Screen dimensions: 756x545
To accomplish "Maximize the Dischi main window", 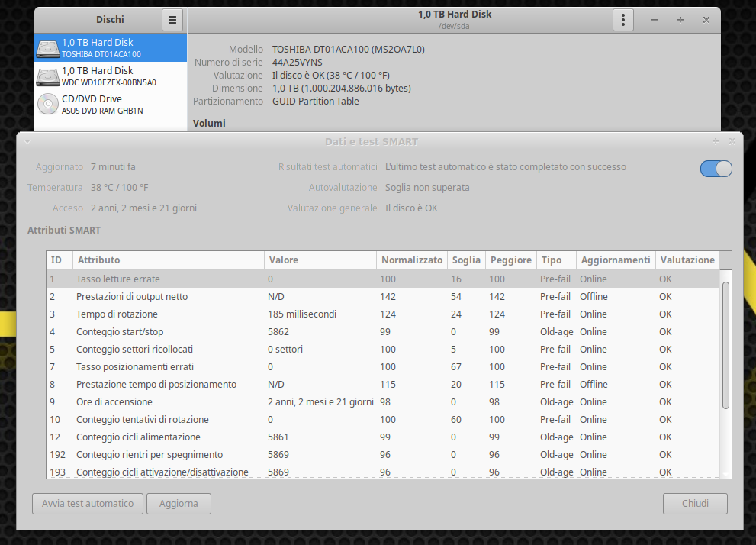I will (x=680, y=20).
